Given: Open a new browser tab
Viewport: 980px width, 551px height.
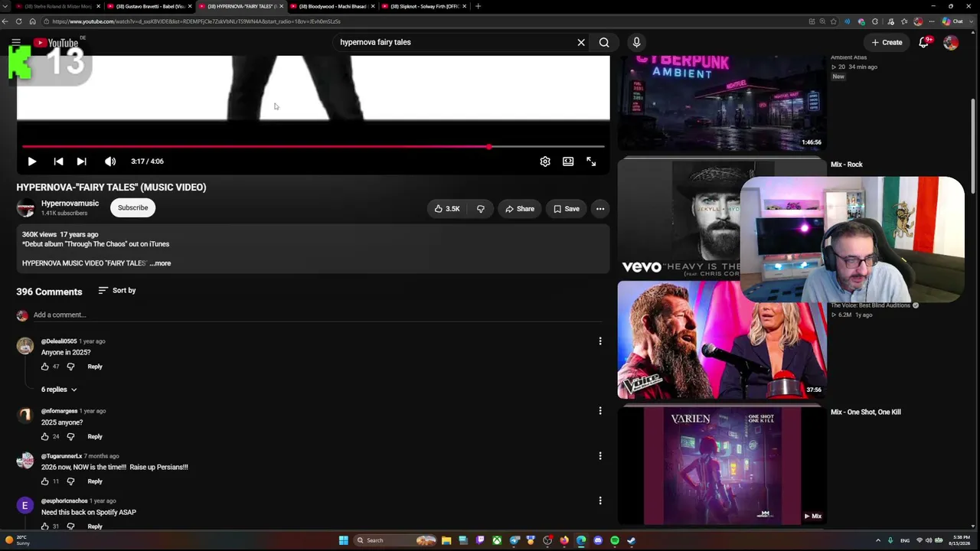Looking at the screenshot, I should (x=478, y=6).
